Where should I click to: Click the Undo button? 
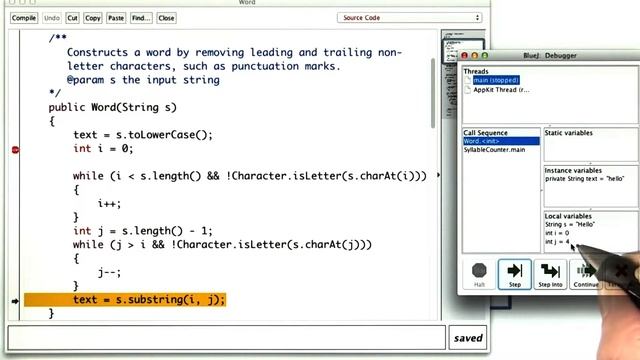[x=51, y=18]
